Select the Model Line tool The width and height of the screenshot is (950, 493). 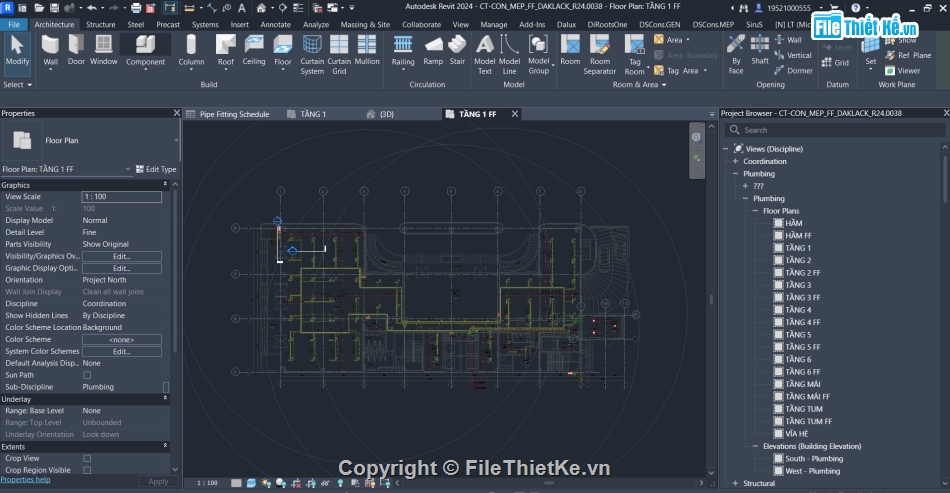tap(510, 55)
